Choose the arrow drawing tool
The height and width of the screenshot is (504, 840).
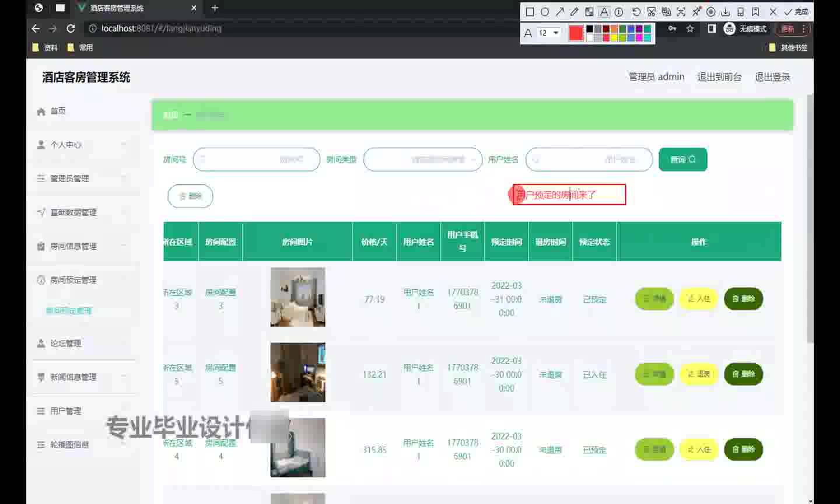[560, 12]
